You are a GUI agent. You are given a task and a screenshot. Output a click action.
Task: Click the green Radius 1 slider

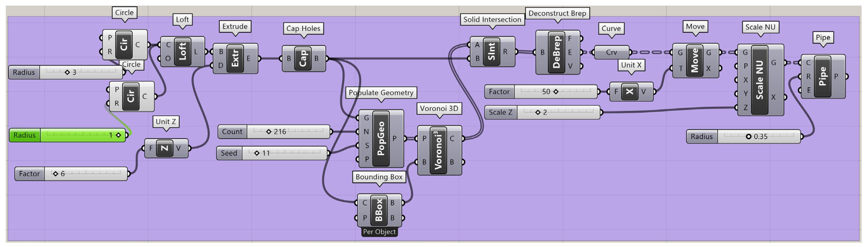[x=67, y=135]
